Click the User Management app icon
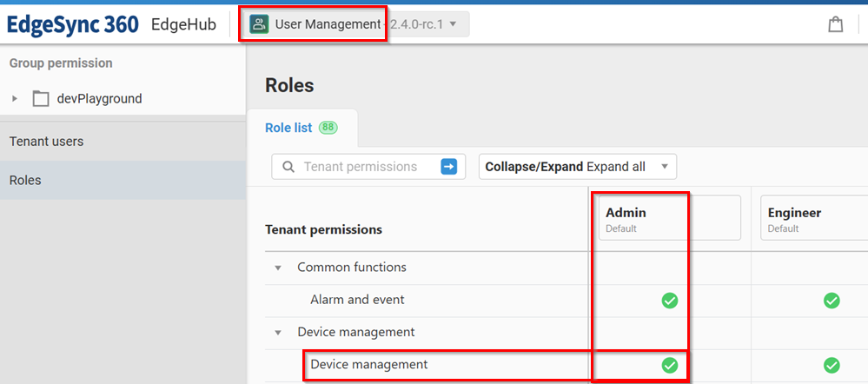 point(259,24)
